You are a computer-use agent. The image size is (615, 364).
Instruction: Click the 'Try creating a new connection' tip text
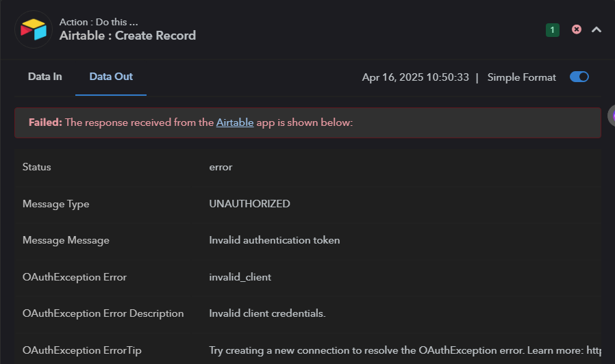coord(405,350)
